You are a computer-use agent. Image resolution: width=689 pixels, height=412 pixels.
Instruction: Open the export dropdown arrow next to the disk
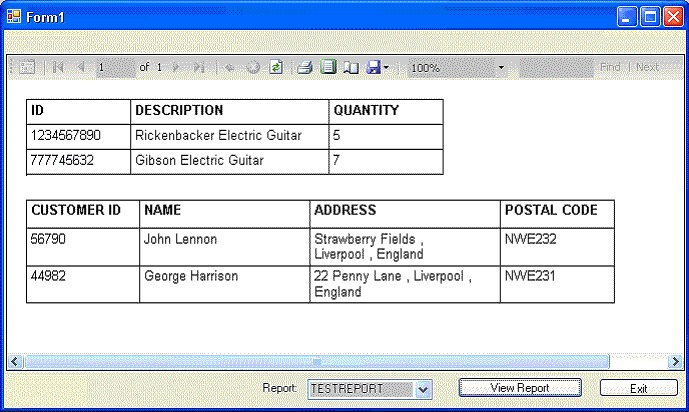(386, 68)
